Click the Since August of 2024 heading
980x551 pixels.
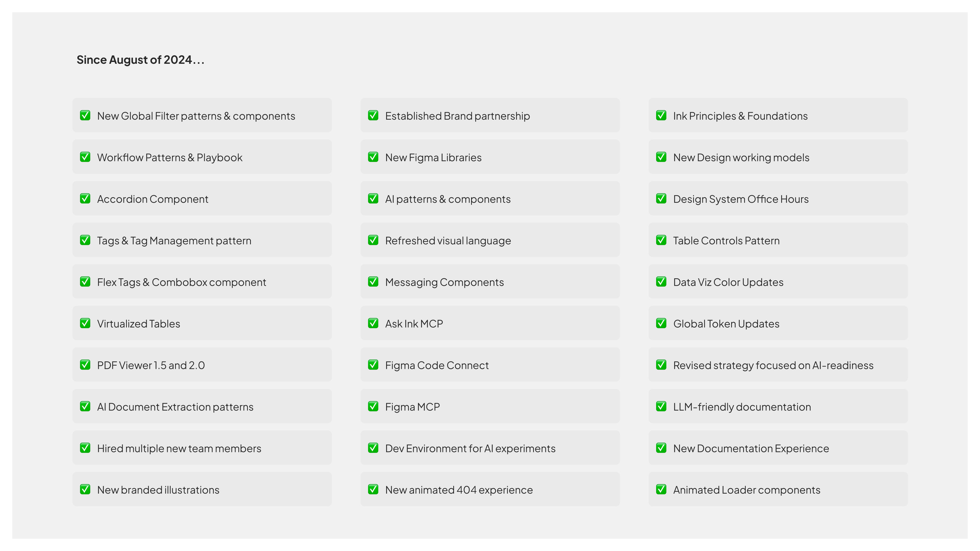coord(140,60)
